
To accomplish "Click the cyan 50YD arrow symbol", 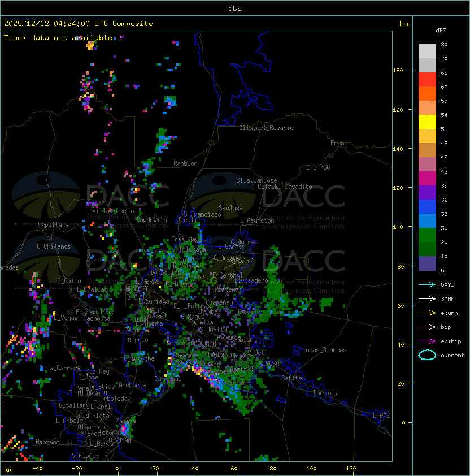I will click(427, 285).
